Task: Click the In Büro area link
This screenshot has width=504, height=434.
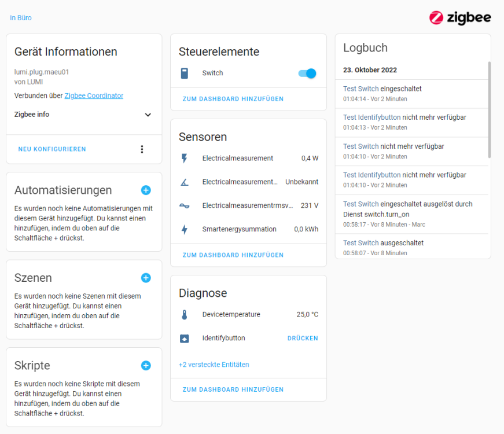Action: click(x=21, y=18)
